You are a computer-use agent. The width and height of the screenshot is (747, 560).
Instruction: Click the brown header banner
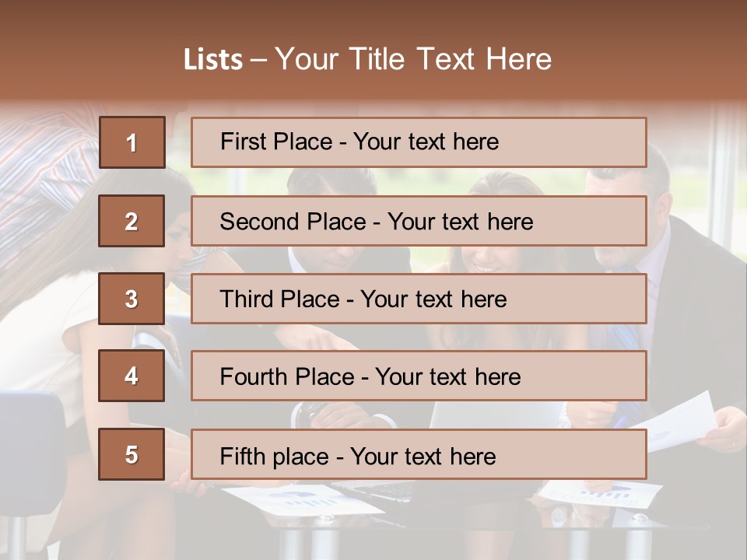pyautogui.click(x=373, y=50)
